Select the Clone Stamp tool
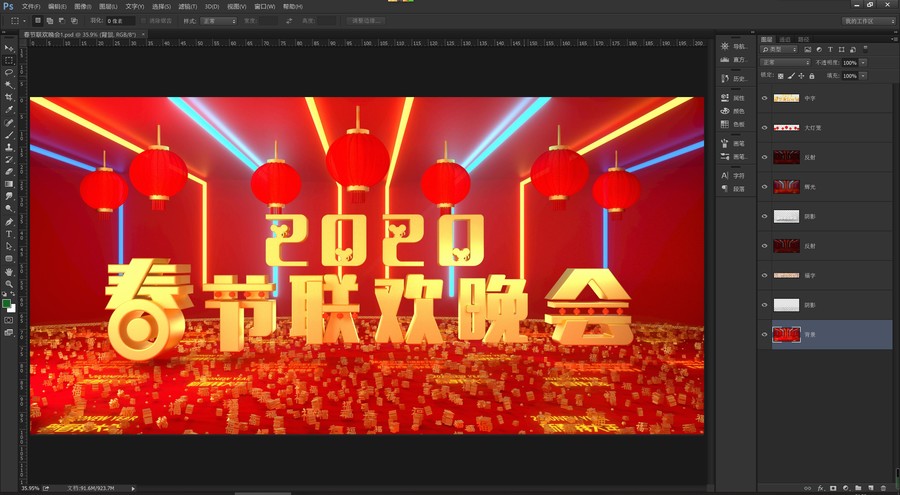 coord(9,148)
